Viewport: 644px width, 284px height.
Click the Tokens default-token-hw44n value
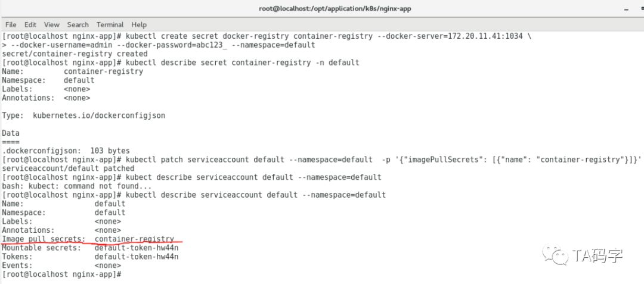pyautogui.click(x=137, y=257)
